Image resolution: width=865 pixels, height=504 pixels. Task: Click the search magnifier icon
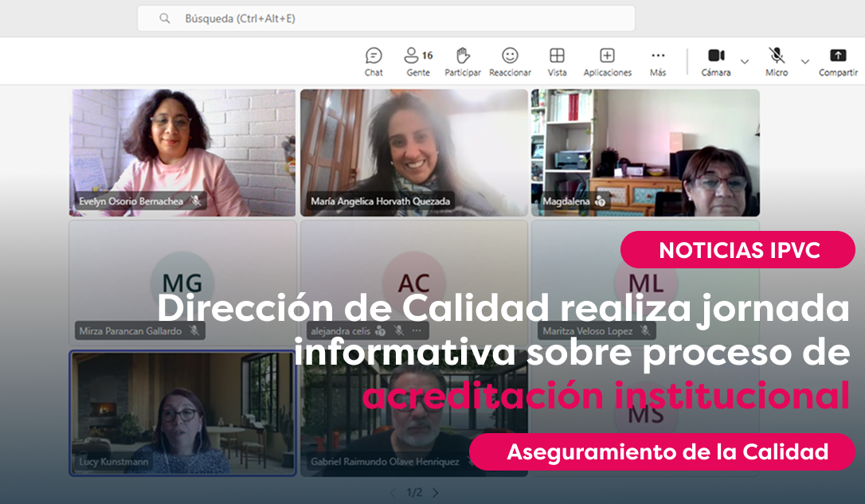(165, 18)
